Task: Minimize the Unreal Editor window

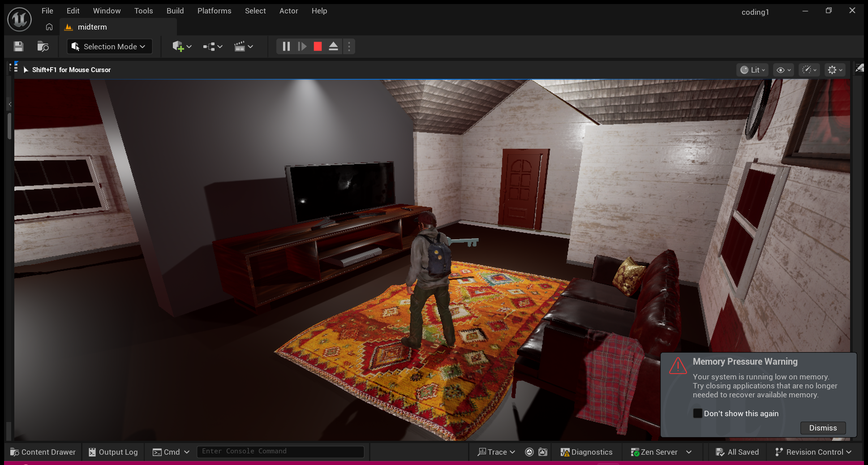Action: point(805,11)
